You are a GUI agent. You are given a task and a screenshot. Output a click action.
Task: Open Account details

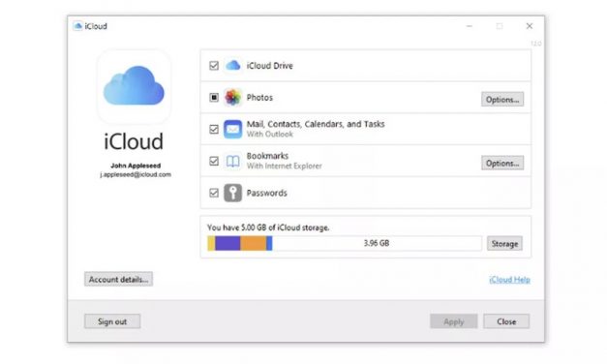(118, 279)
